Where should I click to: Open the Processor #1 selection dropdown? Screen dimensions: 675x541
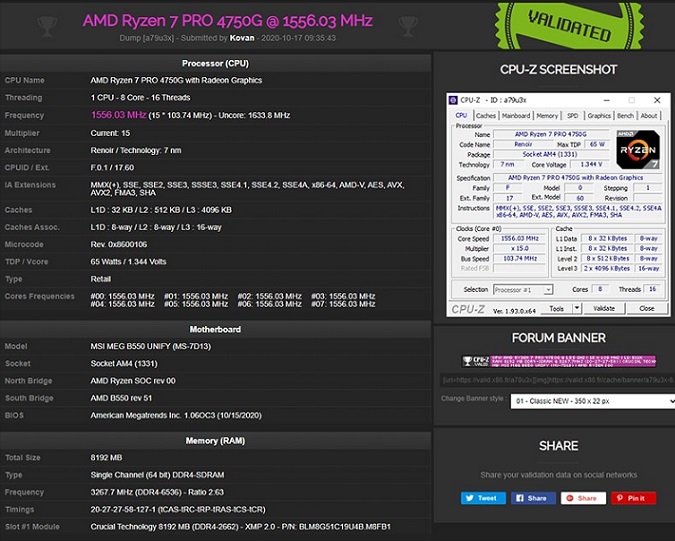click(523, 290)
